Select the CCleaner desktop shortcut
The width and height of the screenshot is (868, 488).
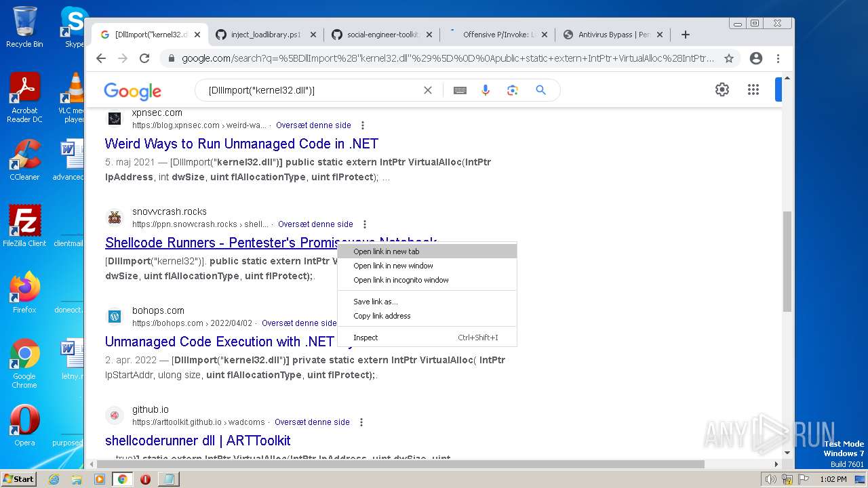click(x=24, y=160)
